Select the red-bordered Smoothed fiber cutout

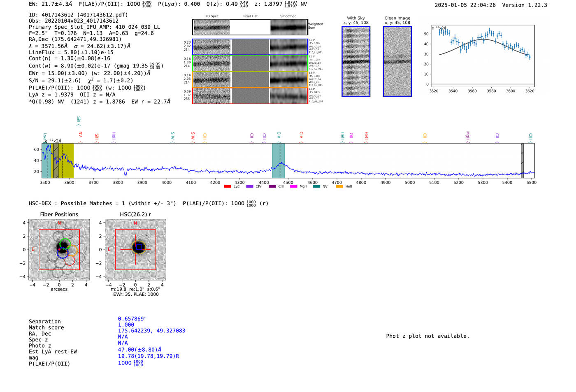click(288, 96)
